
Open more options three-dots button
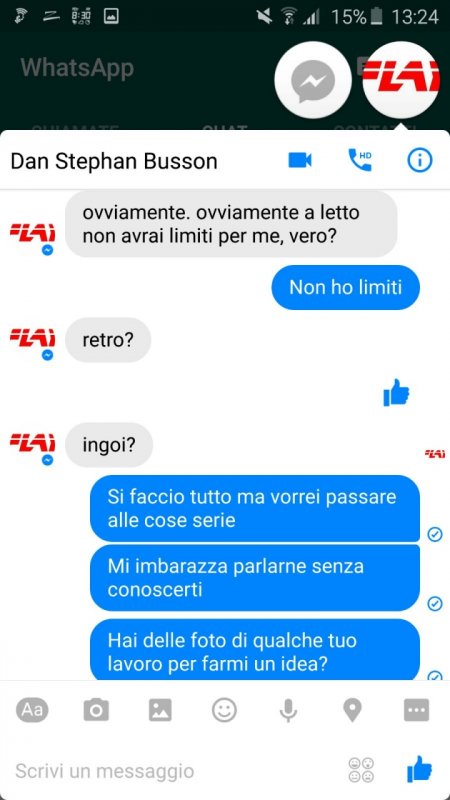(416, 710)
